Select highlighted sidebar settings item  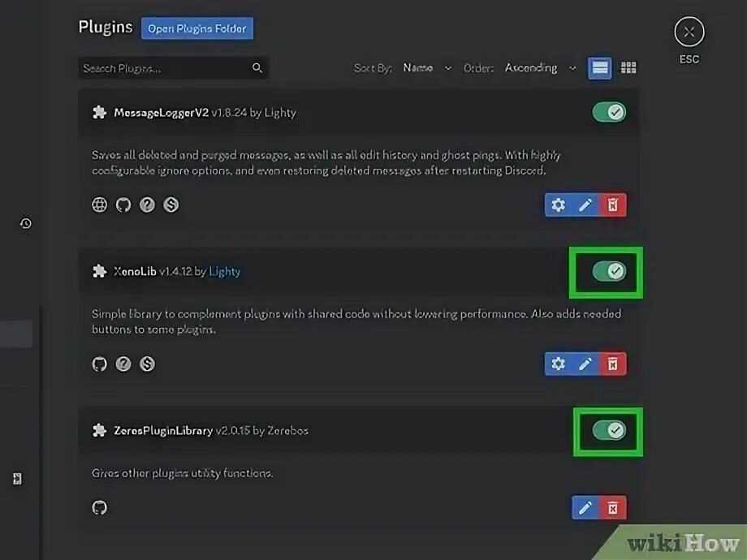tap(16, 334)
